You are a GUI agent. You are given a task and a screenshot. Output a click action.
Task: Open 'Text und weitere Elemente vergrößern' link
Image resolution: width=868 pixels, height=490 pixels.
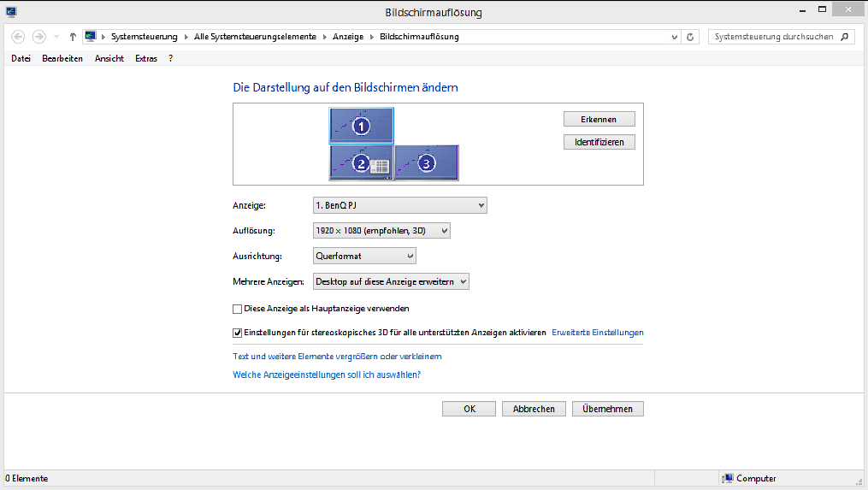(x=337, y=356)
